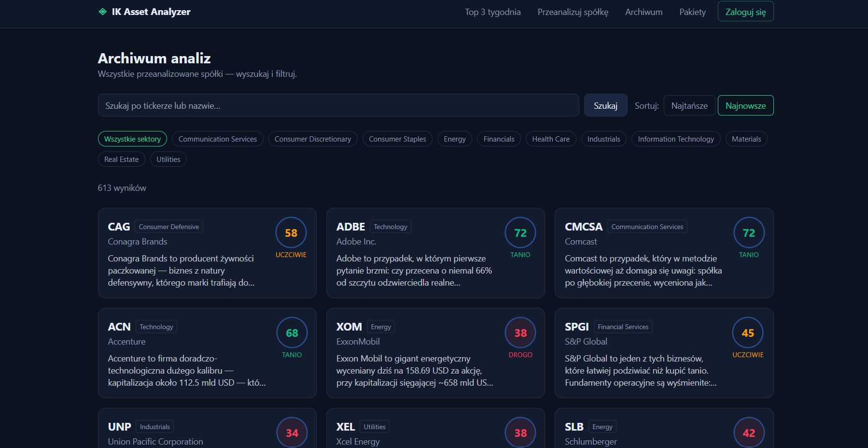Filter by Financials sector chip

click(499, 139)
